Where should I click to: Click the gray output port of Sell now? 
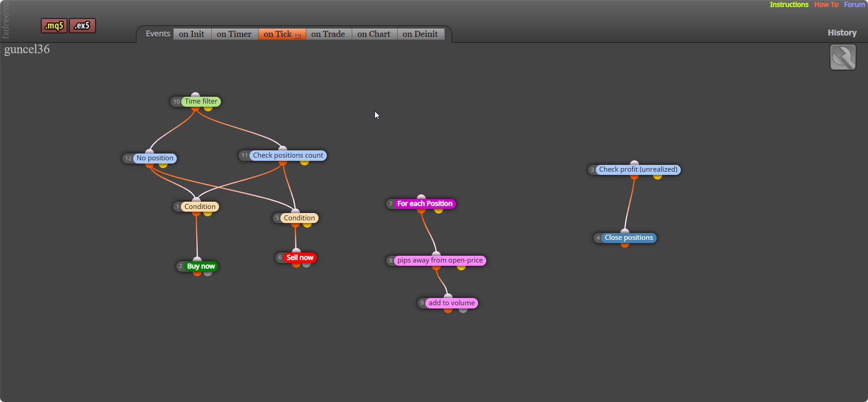tap(306, 264)
